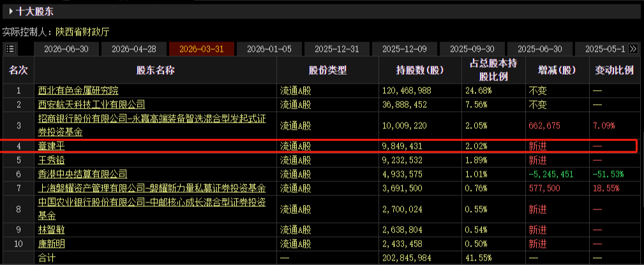The height and width of the screenshot is (265, 644).
Task: Select the shareholding value 2,433,458
Action: coord(402,244)
